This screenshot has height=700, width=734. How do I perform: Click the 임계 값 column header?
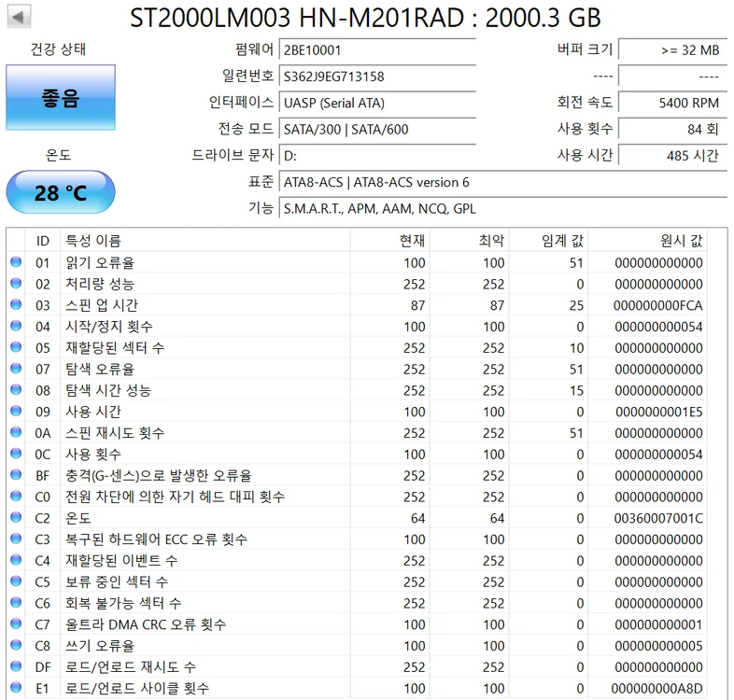[x=548, y=241]
